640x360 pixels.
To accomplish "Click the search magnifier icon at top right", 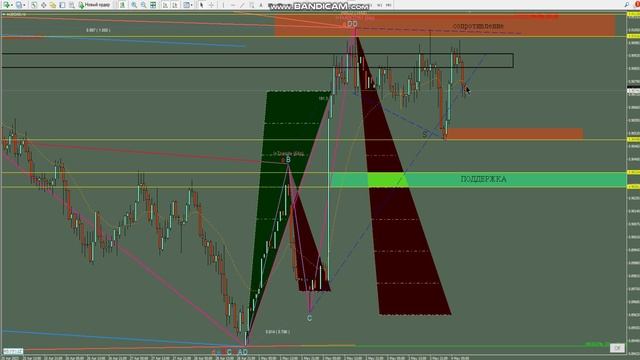I will click(x=627, y=4).
